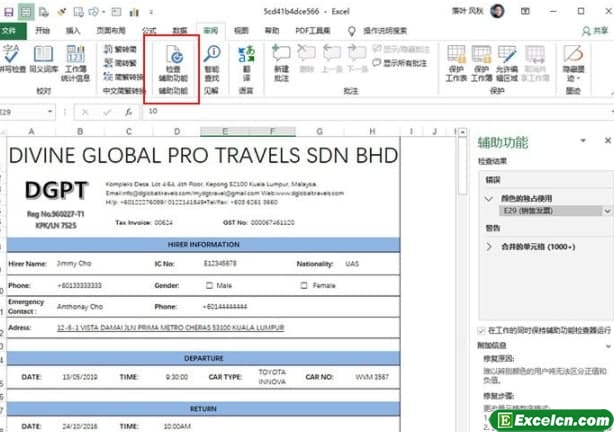Screen dimensions: 614x432
Task: Click the Insert Function fx icon
Action: (x=128, y=112)
